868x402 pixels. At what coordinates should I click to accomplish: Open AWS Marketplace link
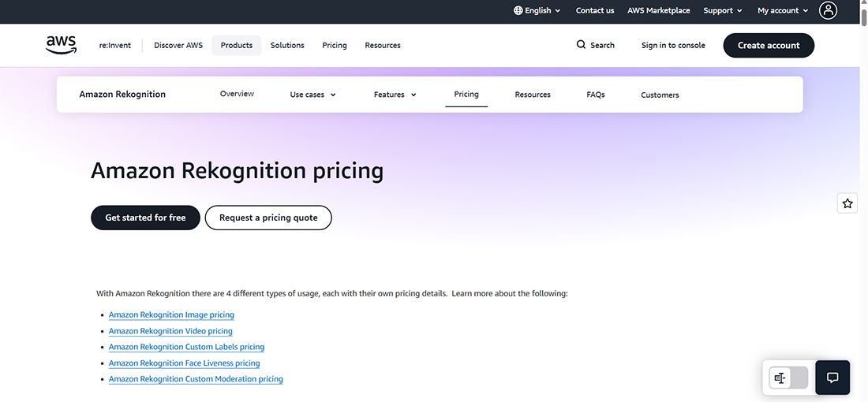tap(659, 10)
